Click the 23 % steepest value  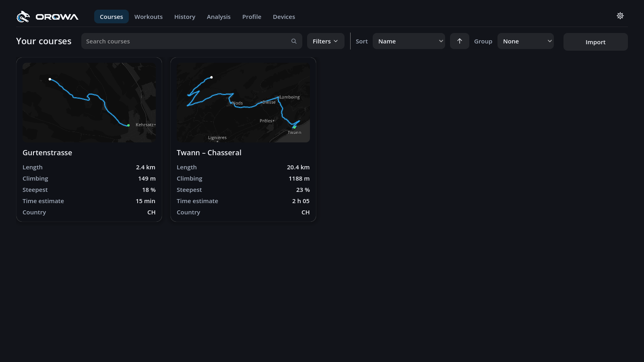[303, 190]
